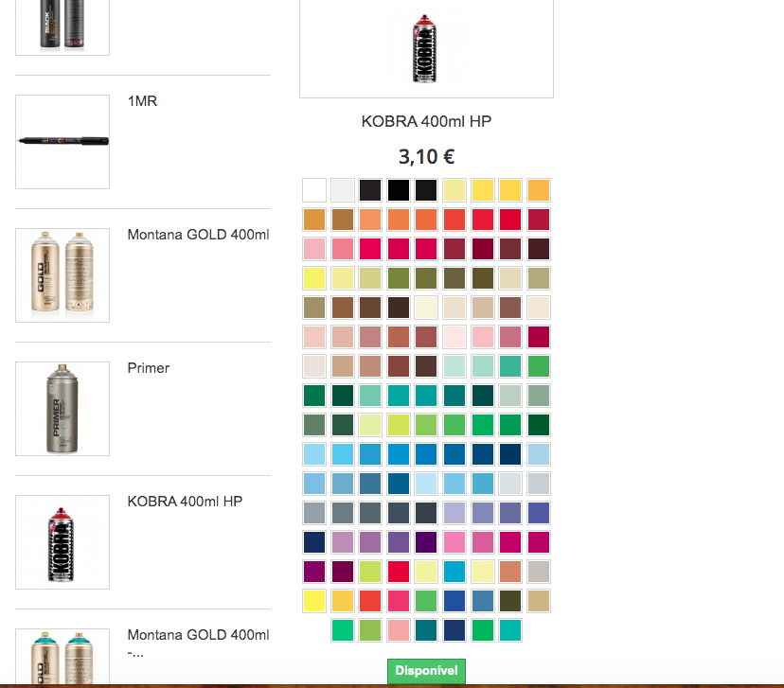784x688 pixels.
Task: Open first Montana GOLD 400ml thumbnail
Action: [x=62, y=275]
